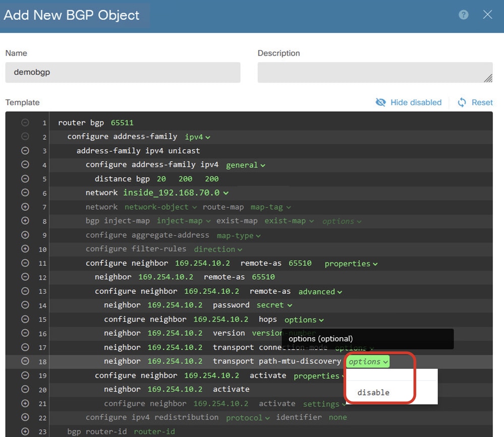
Task: Open the properties dropdown on line 11
Action: [x=351, y=264]
